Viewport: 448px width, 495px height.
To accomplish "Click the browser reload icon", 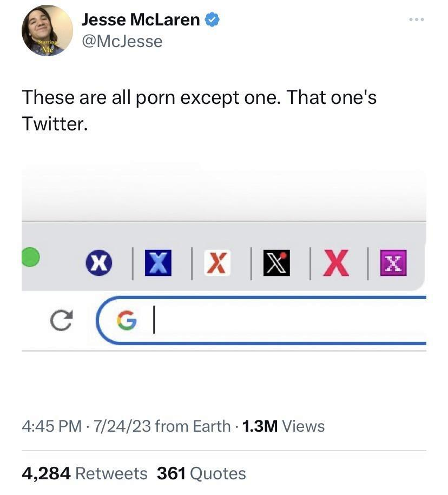I will pyautogui.click(x=62, y=320).
